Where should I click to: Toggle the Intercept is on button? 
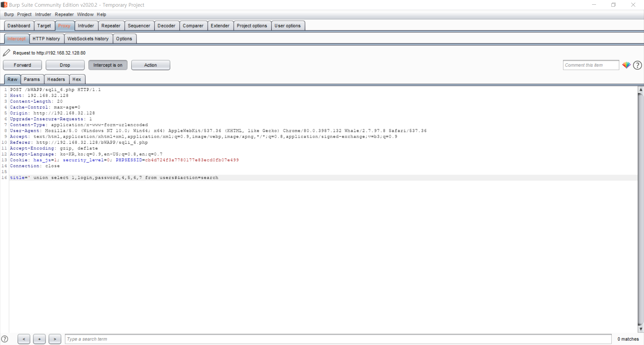pyautogui.click(x=108, y=65)
